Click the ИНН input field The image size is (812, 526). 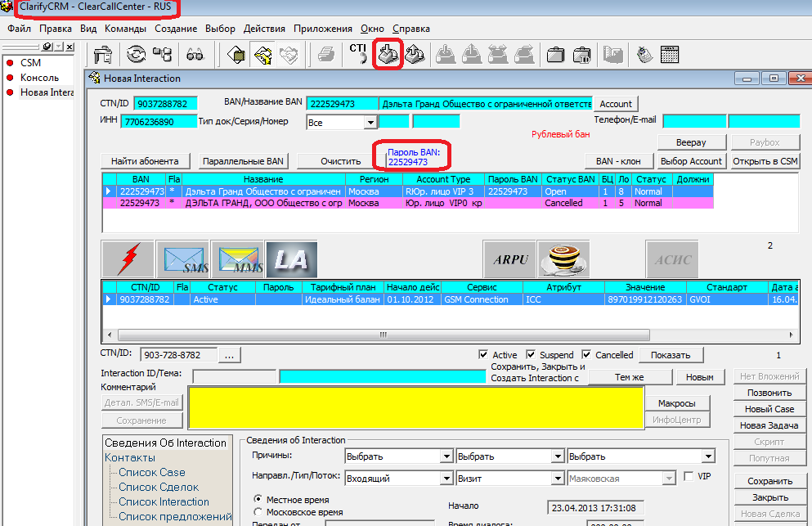coord(159,122)
